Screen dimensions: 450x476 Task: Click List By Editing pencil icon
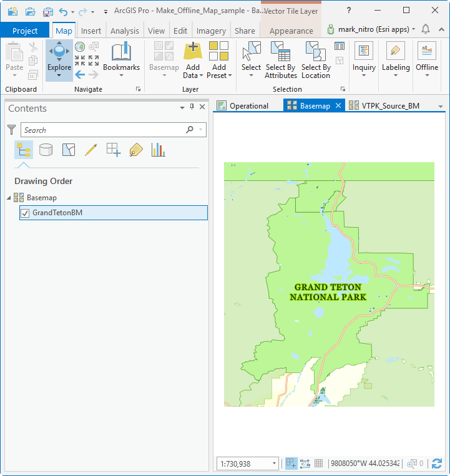click(90, 150)
